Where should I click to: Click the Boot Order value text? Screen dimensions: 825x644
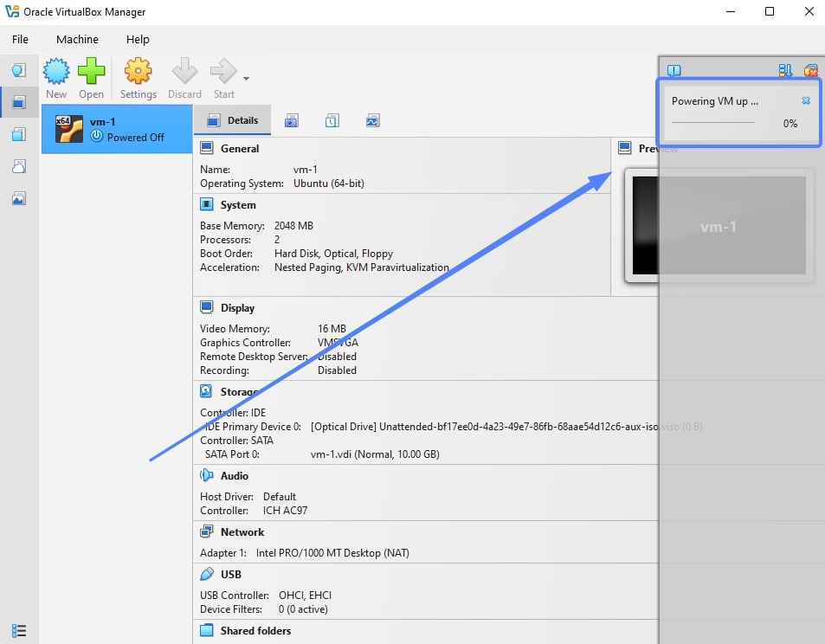click(x=333, y=254)
